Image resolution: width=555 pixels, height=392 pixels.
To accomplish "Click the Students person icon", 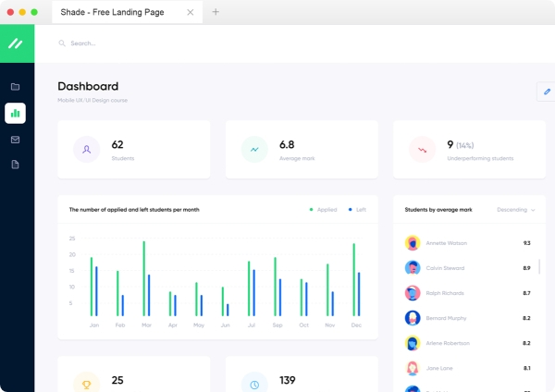I will pos(86,149).
